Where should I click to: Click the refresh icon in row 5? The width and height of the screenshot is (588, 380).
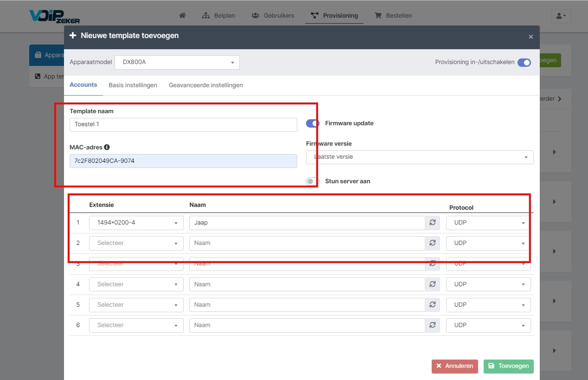coord(432,305)
